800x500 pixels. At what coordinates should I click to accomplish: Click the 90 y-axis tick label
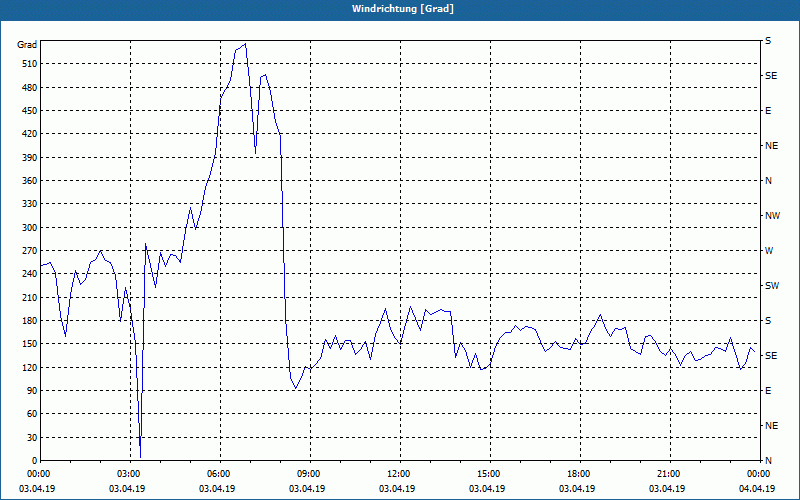[x=32, y=391]
